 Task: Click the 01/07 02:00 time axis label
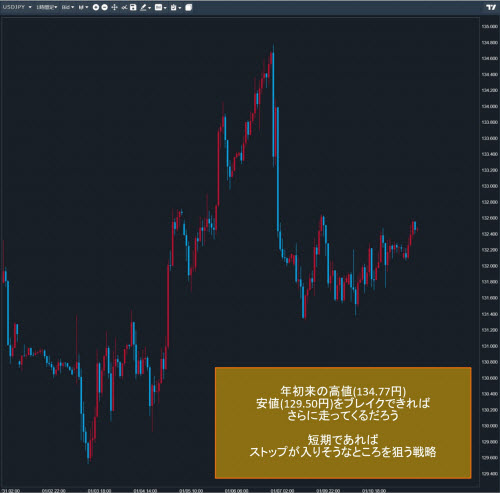282,490
